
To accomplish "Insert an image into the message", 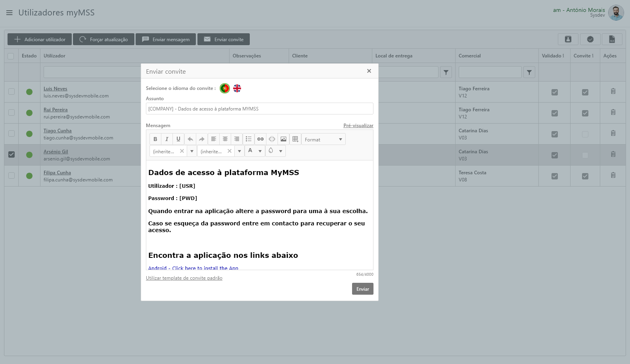I will [283, 139].
